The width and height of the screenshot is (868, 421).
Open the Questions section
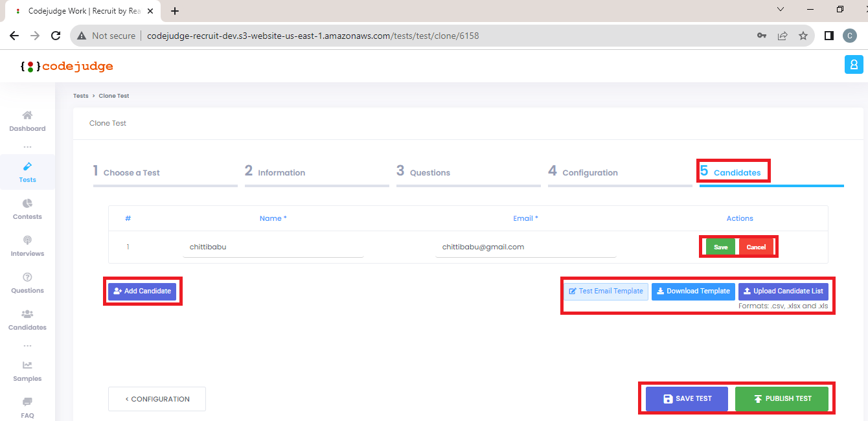click(x=27, y=282)
